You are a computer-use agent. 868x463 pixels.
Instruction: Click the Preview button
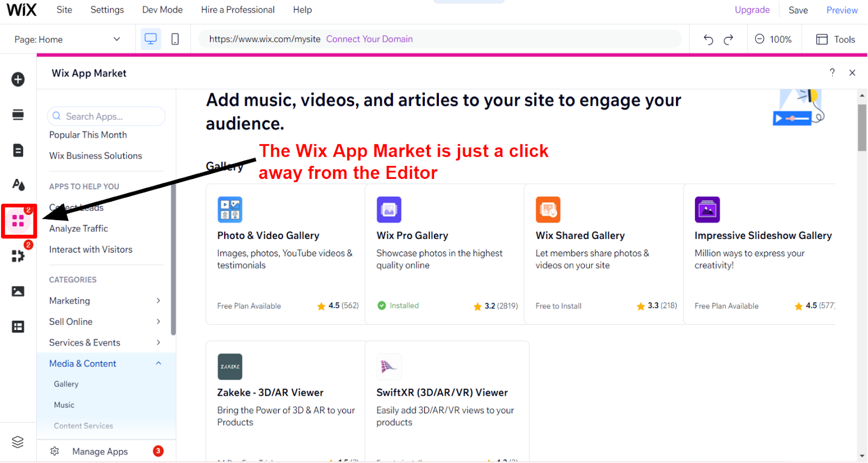(842, 10)
